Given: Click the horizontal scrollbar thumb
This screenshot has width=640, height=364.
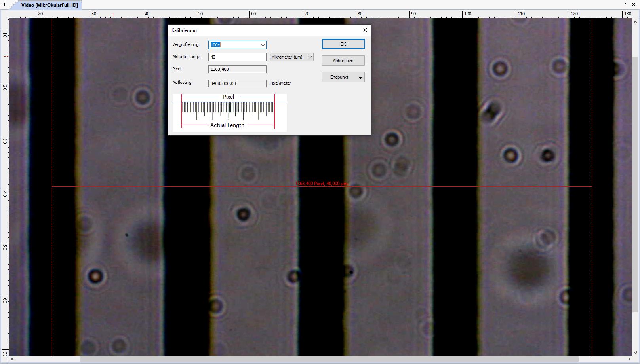Looking at the screenshot, I should (329, 359).
